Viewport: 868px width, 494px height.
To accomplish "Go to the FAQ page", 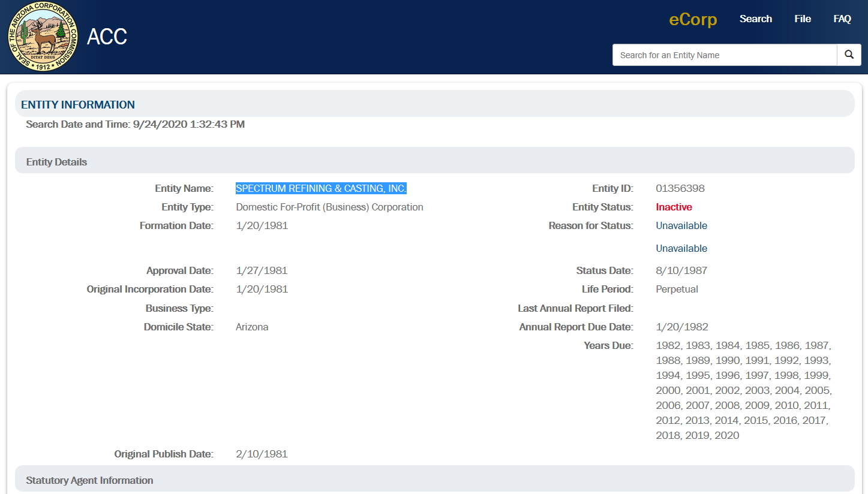I will click(842, 19).
